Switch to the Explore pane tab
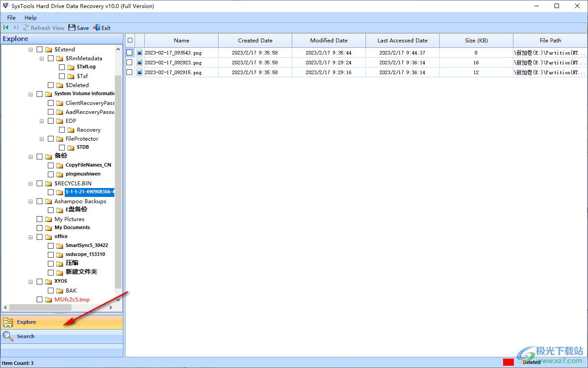The image size is (588, 368). click(x=62, y=322)
